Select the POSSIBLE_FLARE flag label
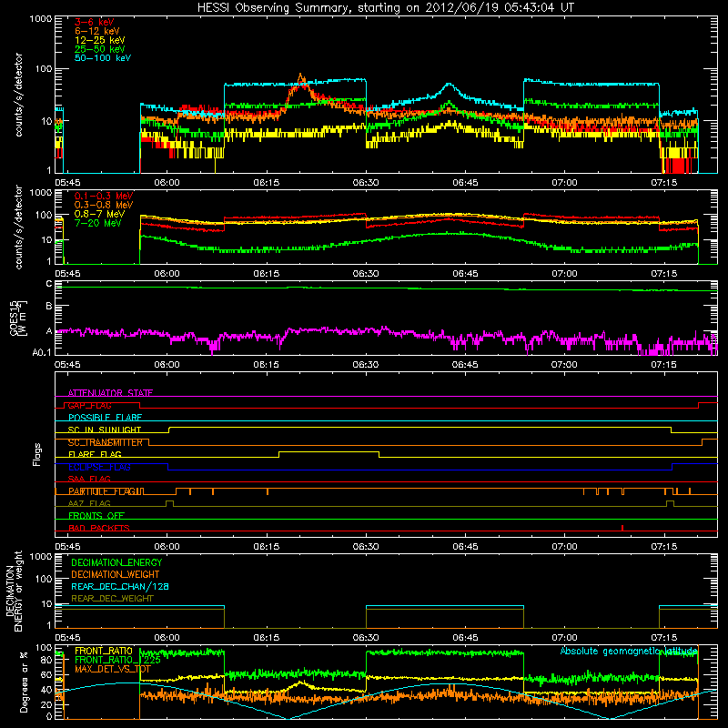The width and height of the screenshot is (728, 728). pyautogui.click(x=105, y=418)
